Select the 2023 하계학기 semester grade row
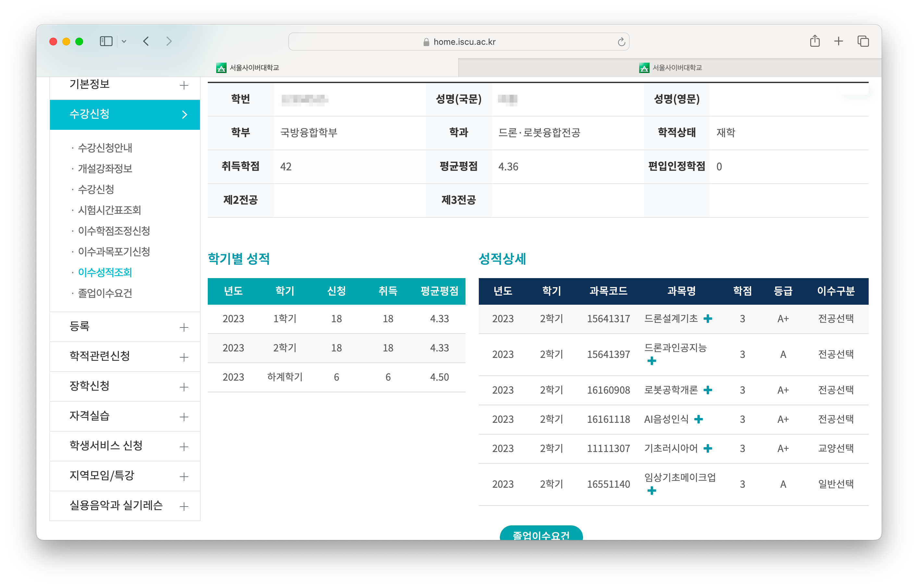Screen dimensions: 918x588 336,377
